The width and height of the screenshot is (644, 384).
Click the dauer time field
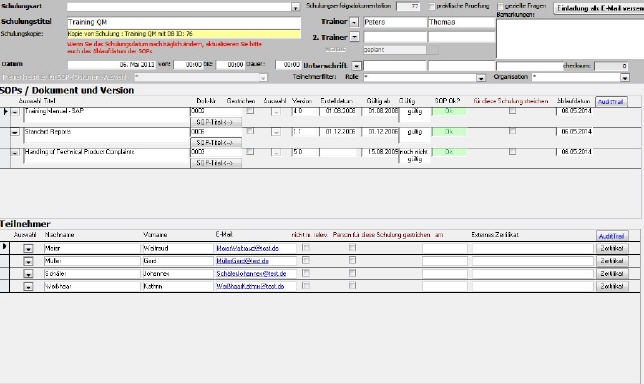tap(288, 64)
